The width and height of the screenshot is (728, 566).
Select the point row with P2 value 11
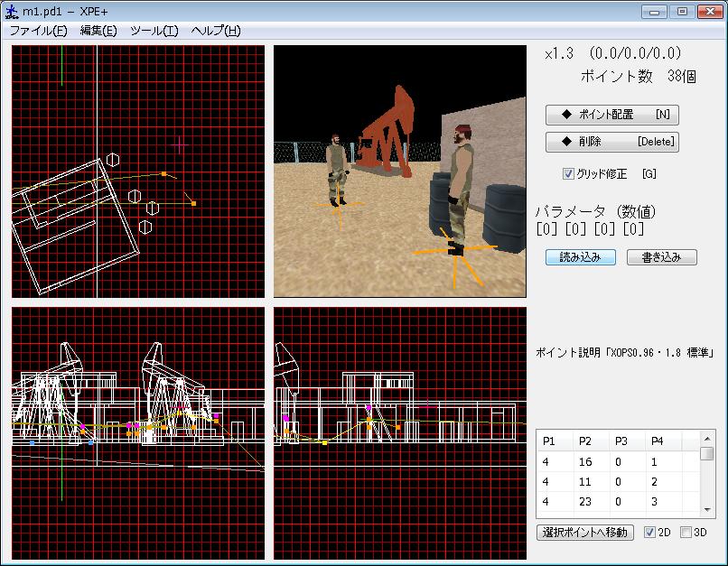coord(619,482)
